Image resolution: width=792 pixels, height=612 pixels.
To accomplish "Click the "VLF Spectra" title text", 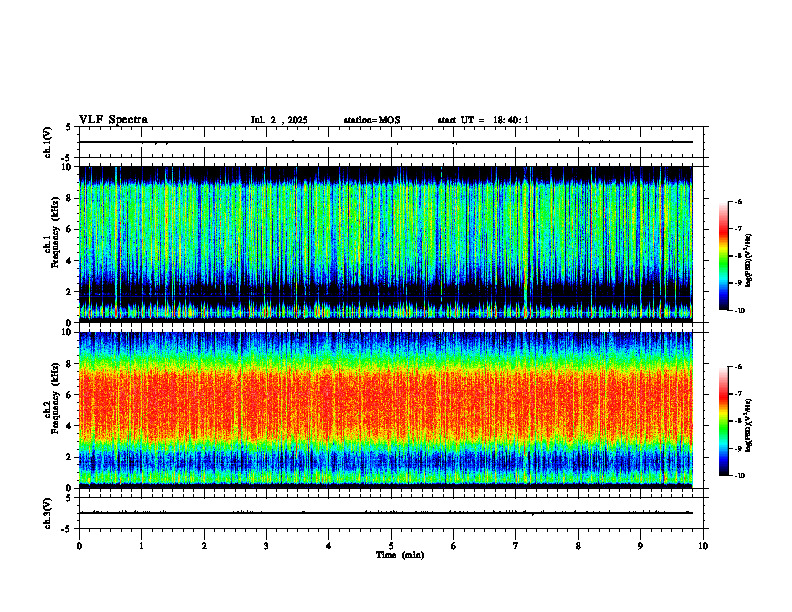I will pos(113,120).
